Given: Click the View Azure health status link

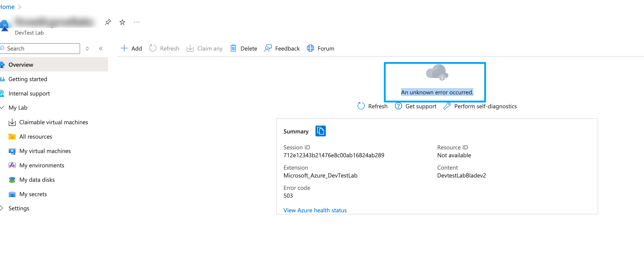Looking at the screenshot, I should tap(315, 210).
